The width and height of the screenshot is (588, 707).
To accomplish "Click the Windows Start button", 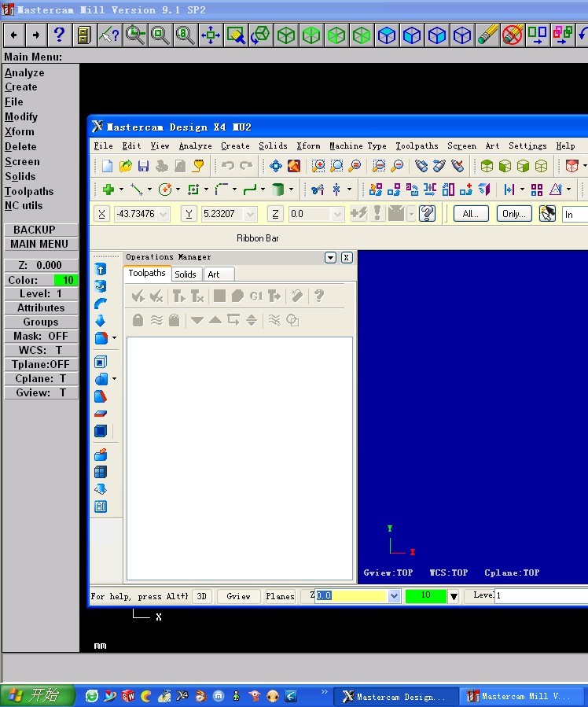I will pyautogui.click(x=37, y=695).
